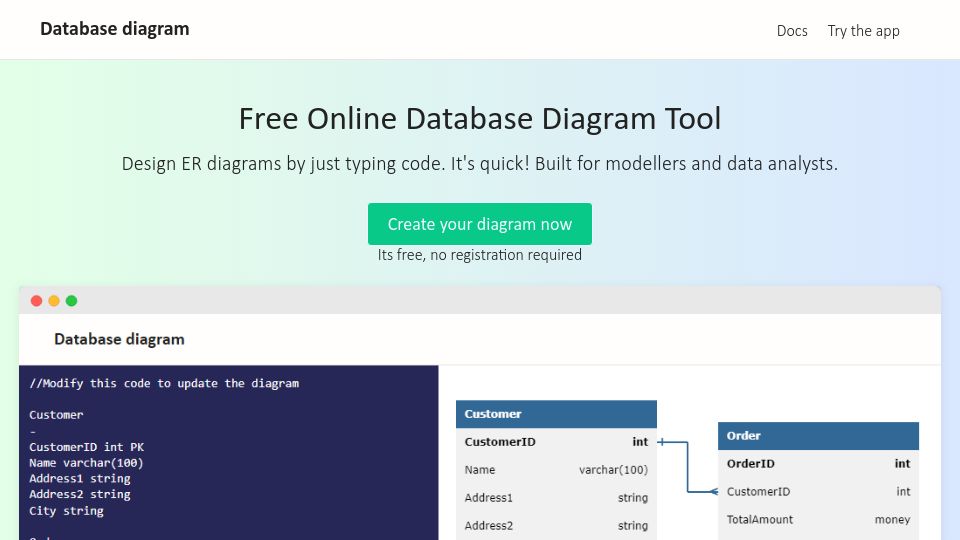Open the Try the app link
This screenshot has width=960, height=540.
pyautogui.click(x=863, y=31)
